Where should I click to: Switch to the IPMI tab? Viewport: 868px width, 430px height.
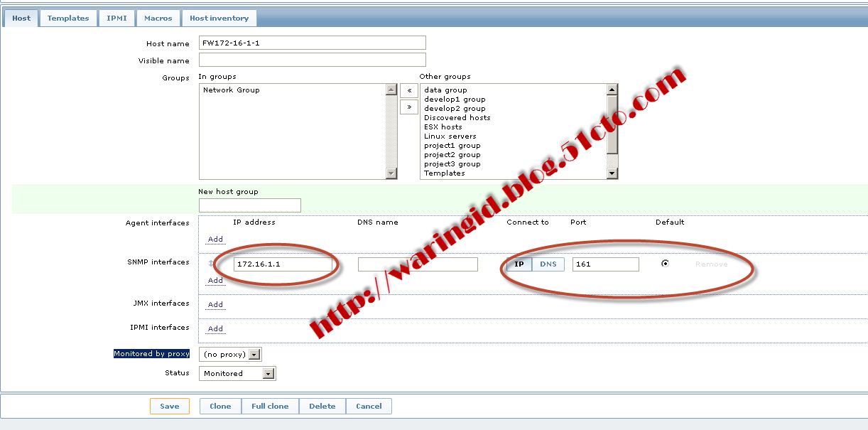(116, 18)
